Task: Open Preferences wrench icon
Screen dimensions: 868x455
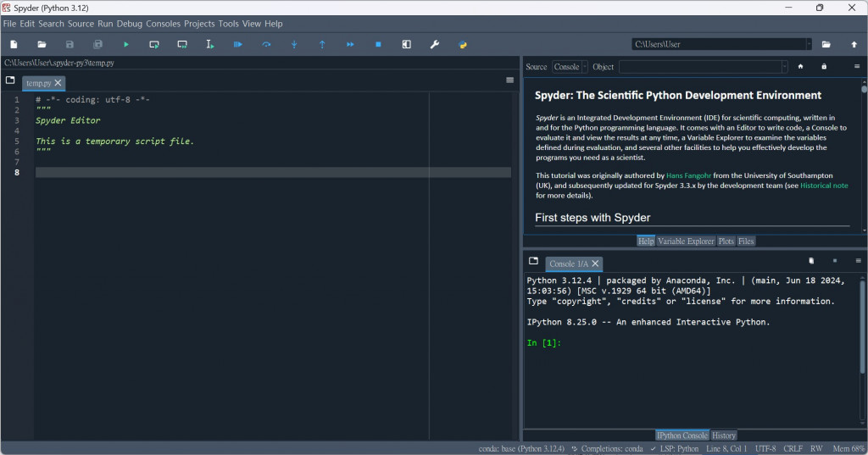Action: pyautogui.click(x=435, y=44)
